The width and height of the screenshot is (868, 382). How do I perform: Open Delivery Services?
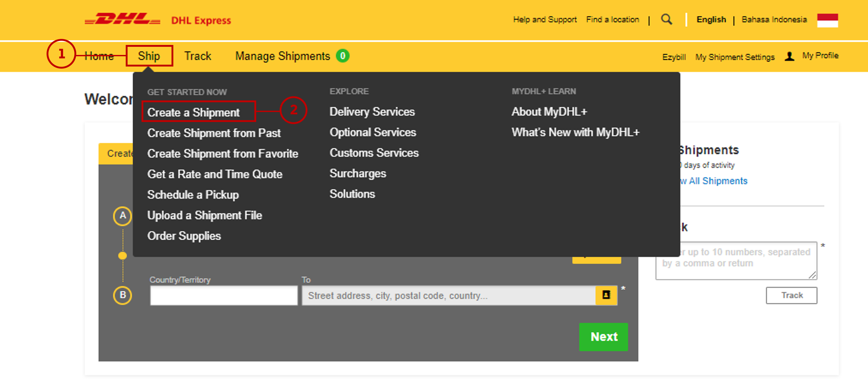coord(372,111)
